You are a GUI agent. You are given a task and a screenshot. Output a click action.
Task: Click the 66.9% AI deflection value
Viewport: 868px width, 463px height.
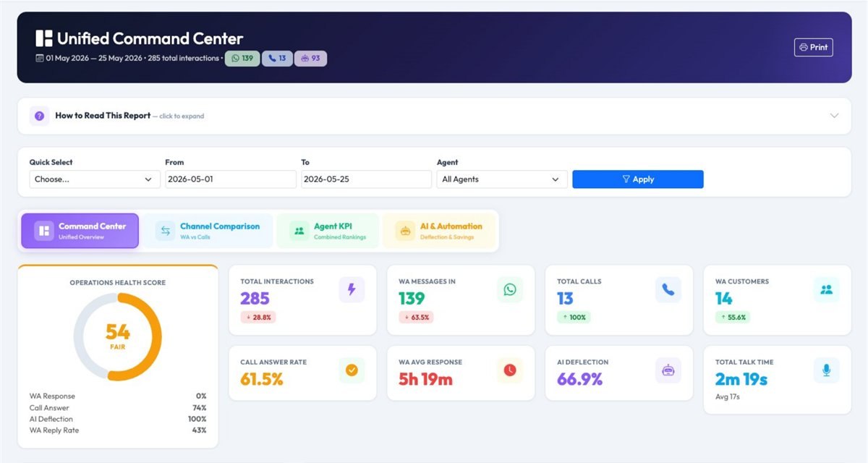point(579,379)
